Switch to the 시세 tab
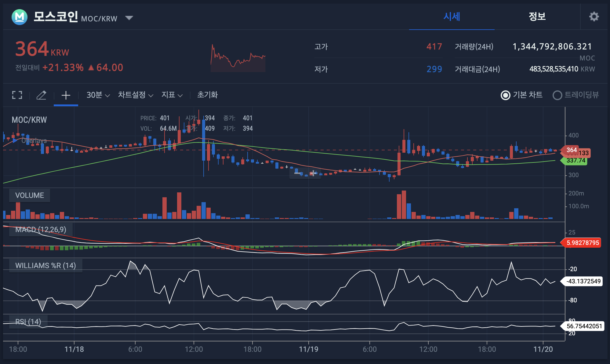610x364 pixels. [x=452, y=16]
